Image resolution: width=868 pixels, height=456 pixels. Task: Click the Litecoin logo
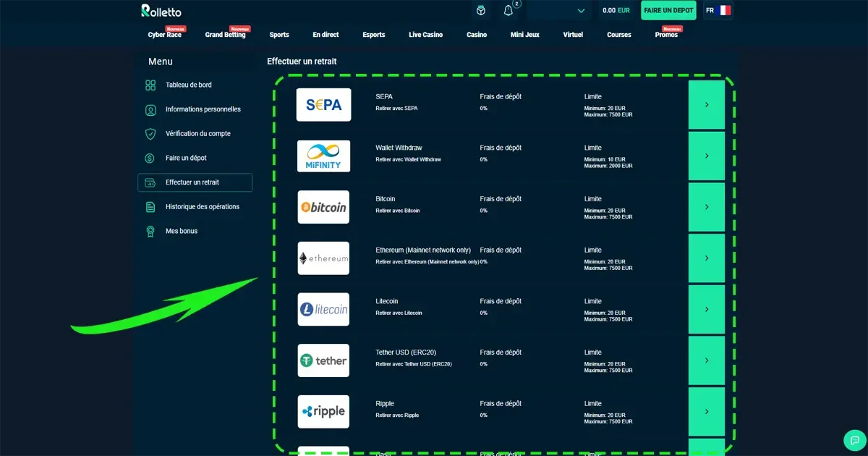point(323,309)
